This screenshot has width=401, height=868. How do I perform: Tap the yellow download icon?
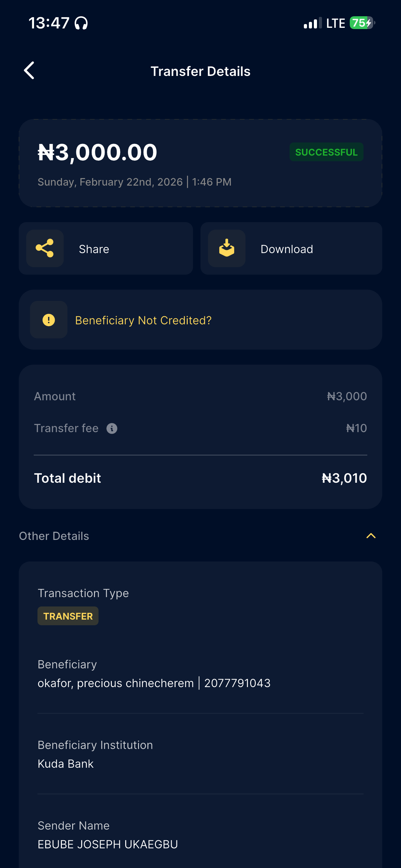pos(227,248)
